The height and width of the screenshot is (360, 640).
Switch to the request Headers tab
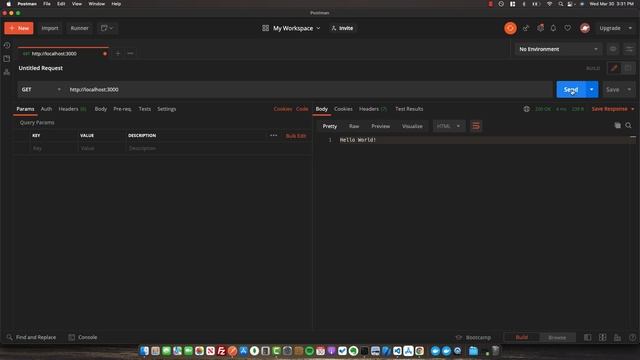coord(72,109)
